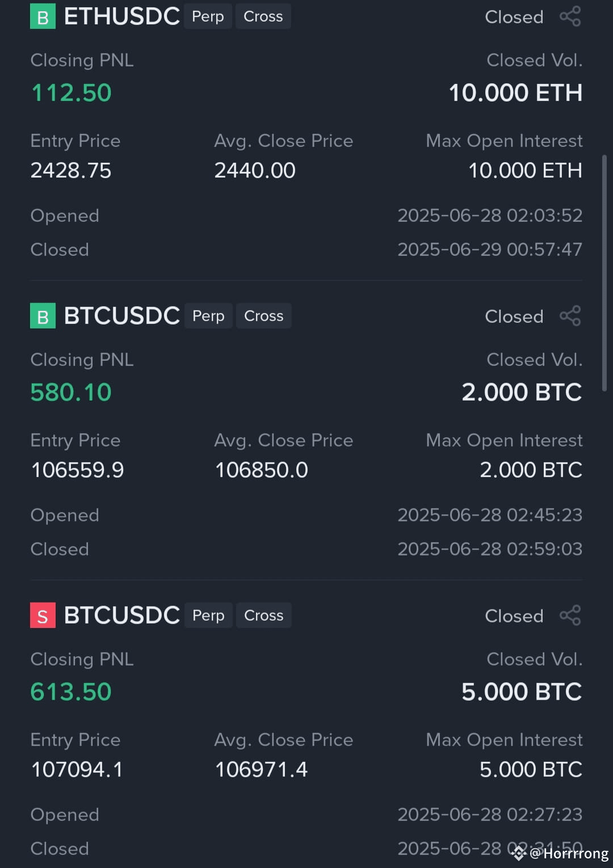Viewport: 613px width, 868px height.
Task: Tap the green B badge beside ETHUSDC
Action: [x=43, y=16]
